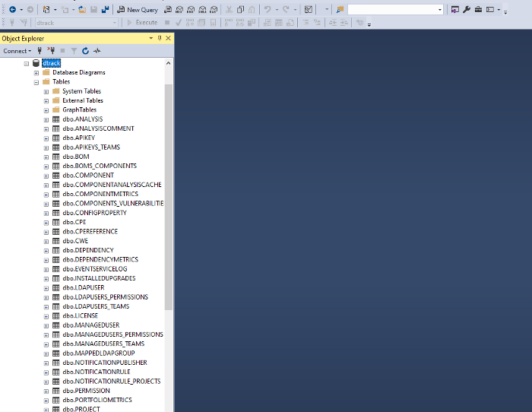Image resolution: width=532 pixels, height=412 pixels.
Task: Click the Object Explorer vertical scrollbar thumb
Action: point(168,197)
